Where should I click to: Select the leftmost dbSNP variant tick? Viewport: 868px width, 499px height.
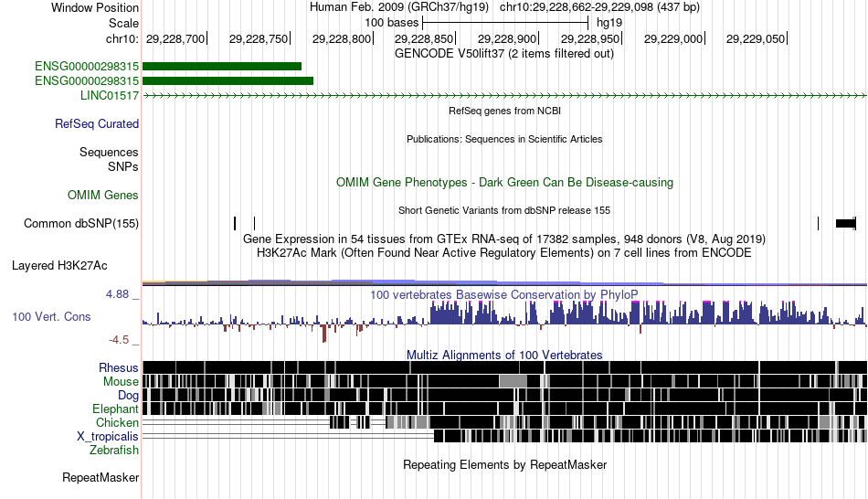click(235, 223)
